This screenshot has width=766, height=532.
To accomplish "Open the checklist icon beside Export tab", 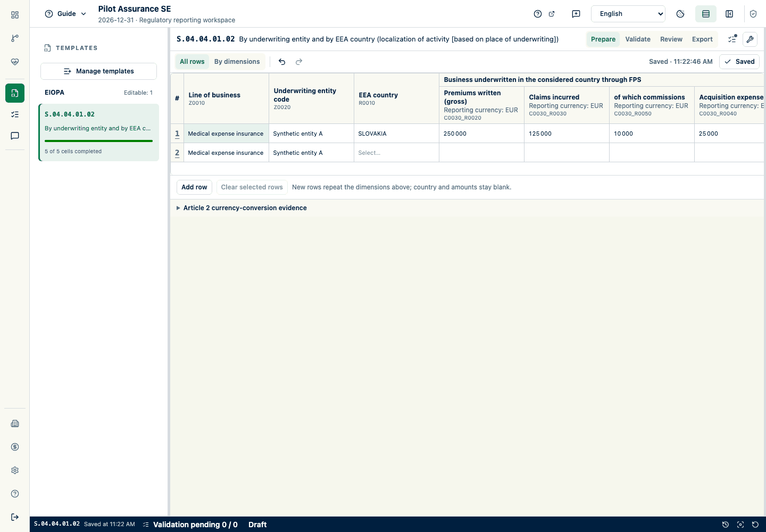I will 732,39.
